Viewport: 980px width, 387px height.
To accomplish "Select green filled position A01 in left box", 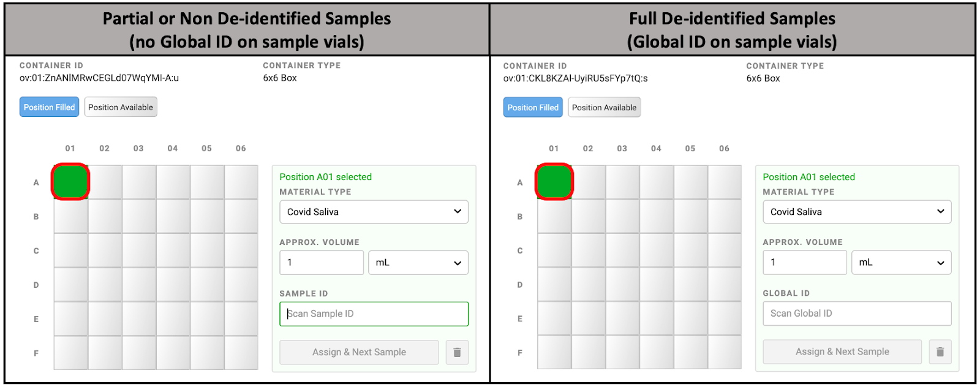I will click(70, 182).
